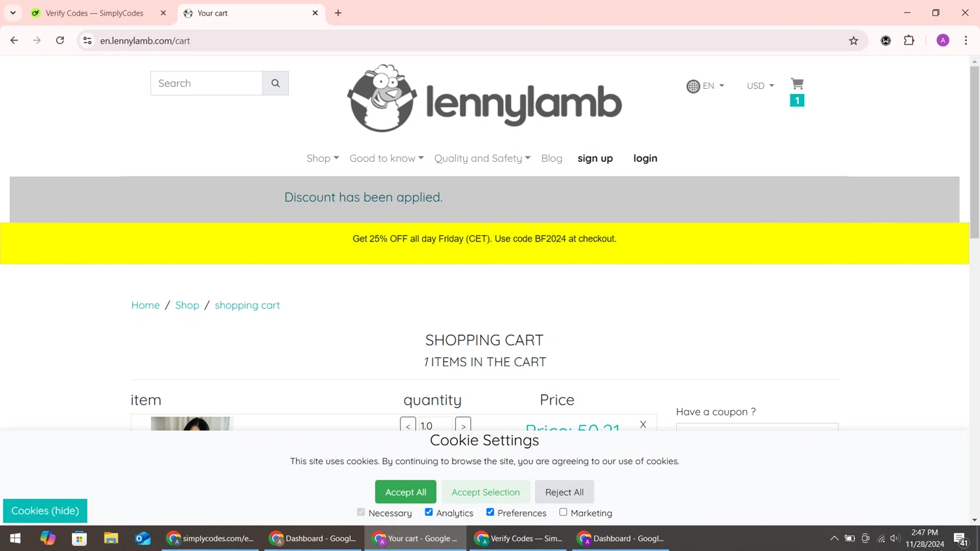Click Accept All cookies button
This screenshot has width=980, height=551.
coord(406,492)
